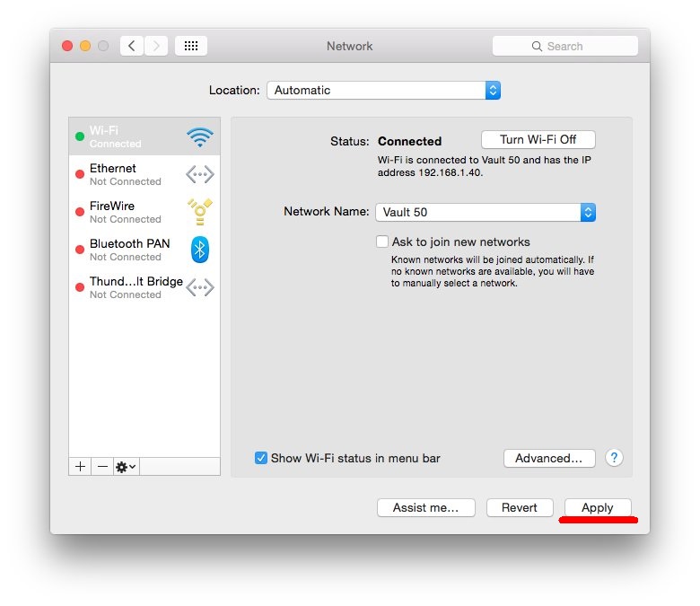Minimize the Network window
This screenshot has height=606, width=700.
pos(85,46)
